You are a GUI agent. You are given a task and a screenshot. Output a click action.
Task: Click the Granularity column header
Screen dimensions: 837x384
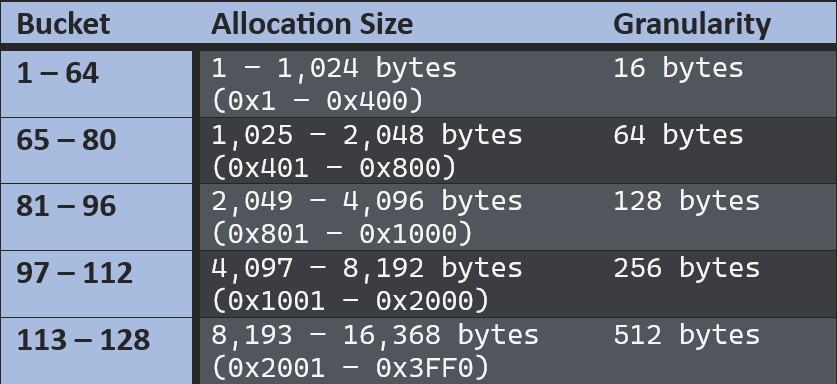coord(692,25)
